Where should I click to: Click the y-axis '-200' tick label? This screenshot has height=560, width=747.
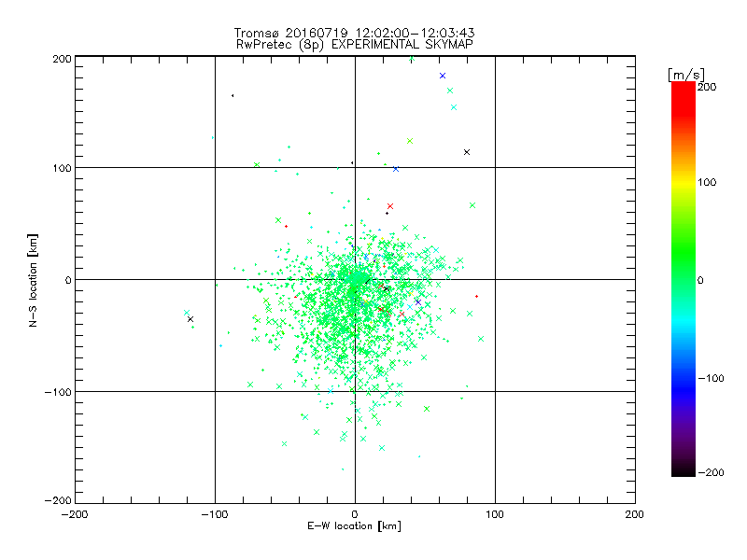[58, 500]
